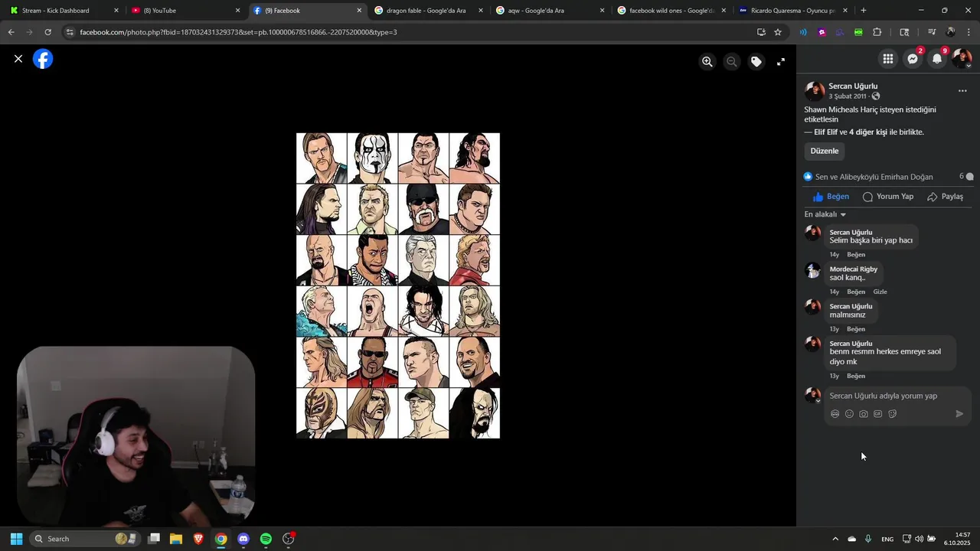The width and height of the screenshot is (980, 551).
Task: Open the 6 comments counter
Action: (x=966, y=176)
